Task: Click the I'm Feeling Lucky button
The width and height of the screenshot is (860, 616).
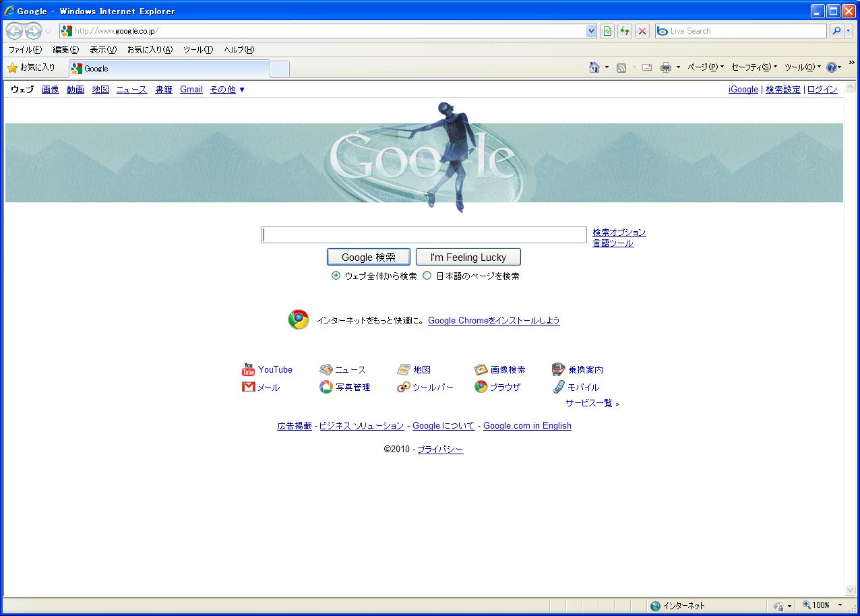Action: pyautogui.click(x=468, y=257)
